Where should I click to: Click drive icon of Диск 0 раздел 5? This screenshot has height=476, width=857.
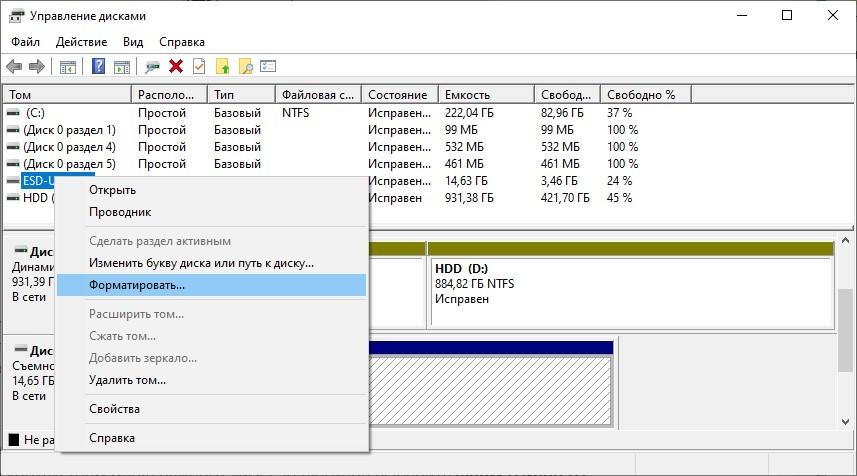13,163
